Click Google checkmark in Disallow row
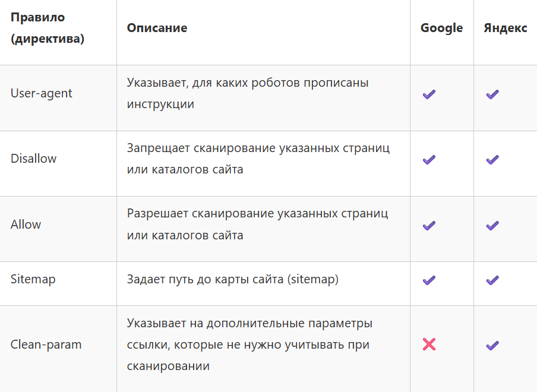This screenshot has width=537, height=392. pyautogui.click(x=429, y=160)
